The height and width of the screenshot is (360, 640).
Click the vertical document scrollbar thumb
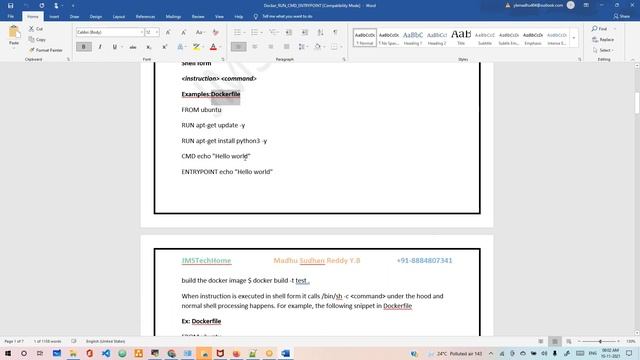[637, 102]
